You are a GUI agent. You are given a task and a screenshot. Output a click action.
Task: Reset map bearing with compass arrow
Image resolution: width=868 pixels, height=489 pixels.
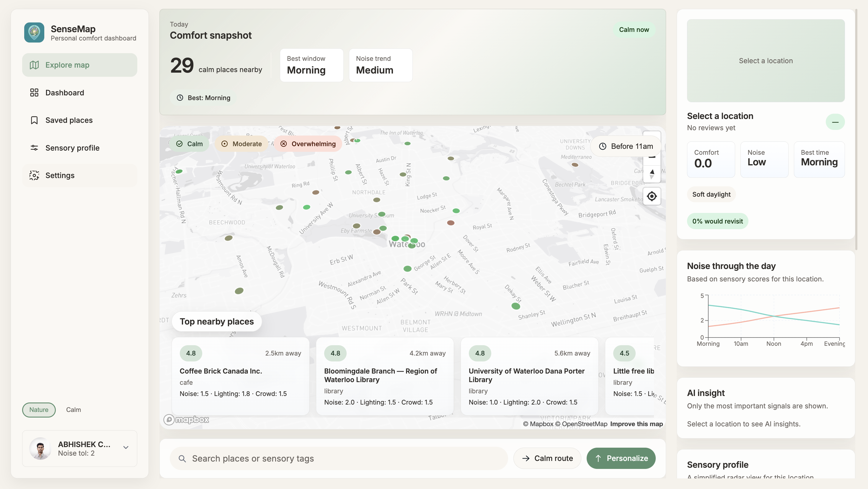point(652,174)
